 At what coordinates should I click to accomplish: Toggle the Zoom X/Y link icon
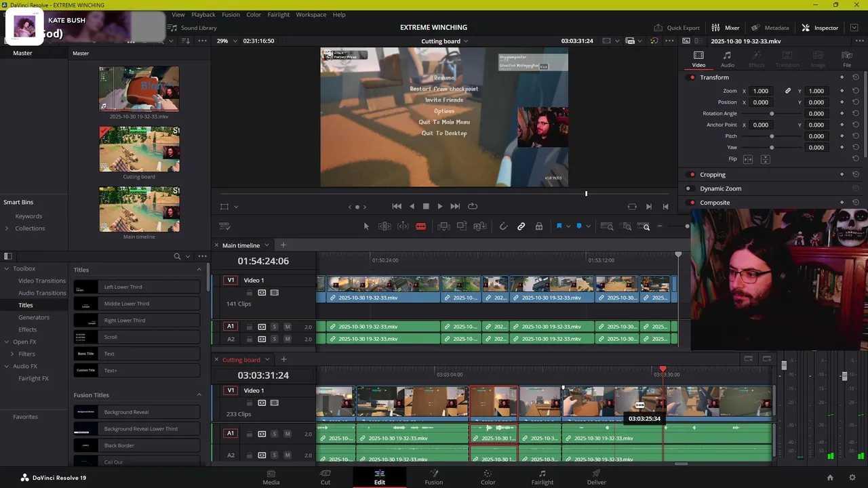tap(787, 91)
